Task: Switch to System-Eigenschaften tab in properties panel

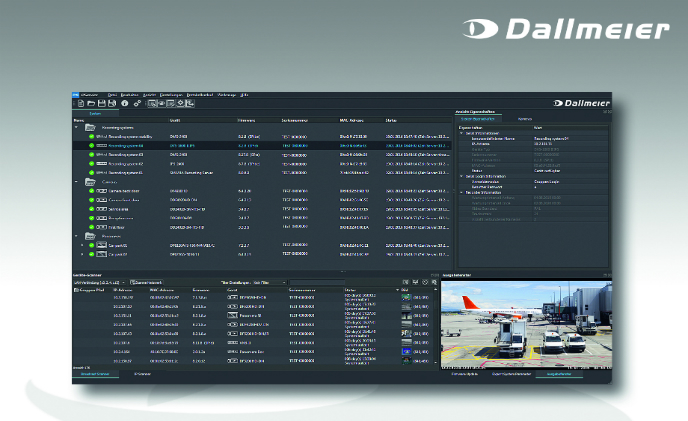Action: (x=478, y=119)
